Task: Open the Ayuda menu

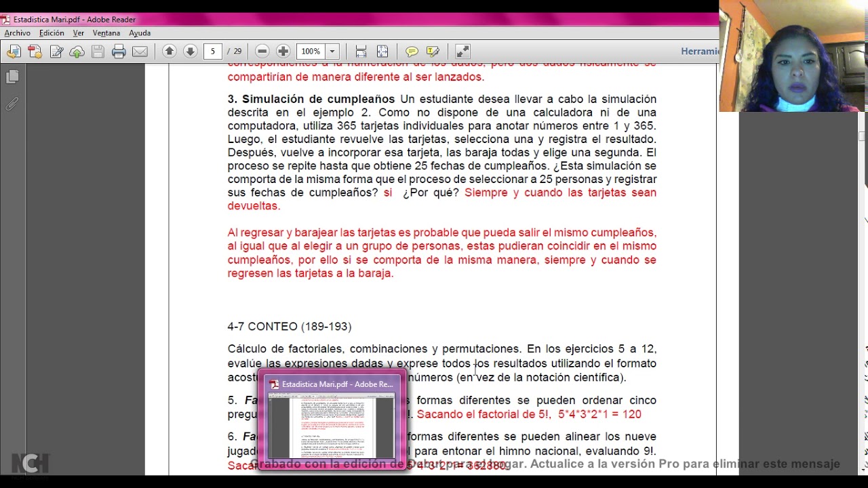Action: (140, 33)
